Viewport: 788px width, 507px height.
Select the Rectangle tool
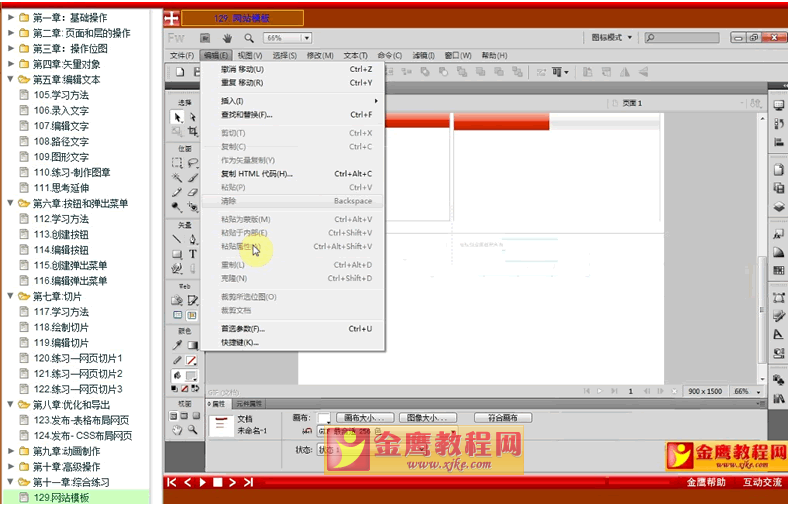click(177, 254)
